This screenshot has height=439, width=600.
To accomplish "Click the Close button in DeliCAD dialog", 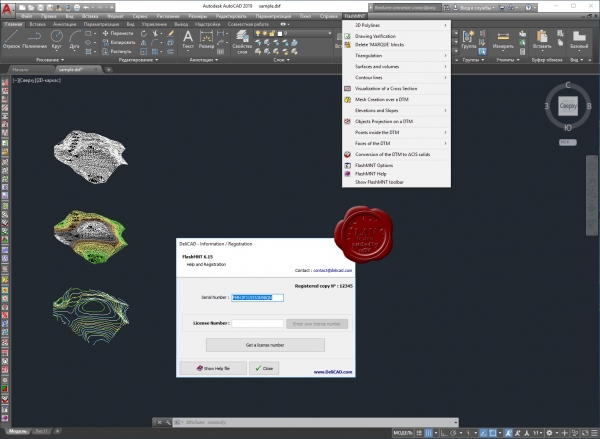I will coord(264,368).
